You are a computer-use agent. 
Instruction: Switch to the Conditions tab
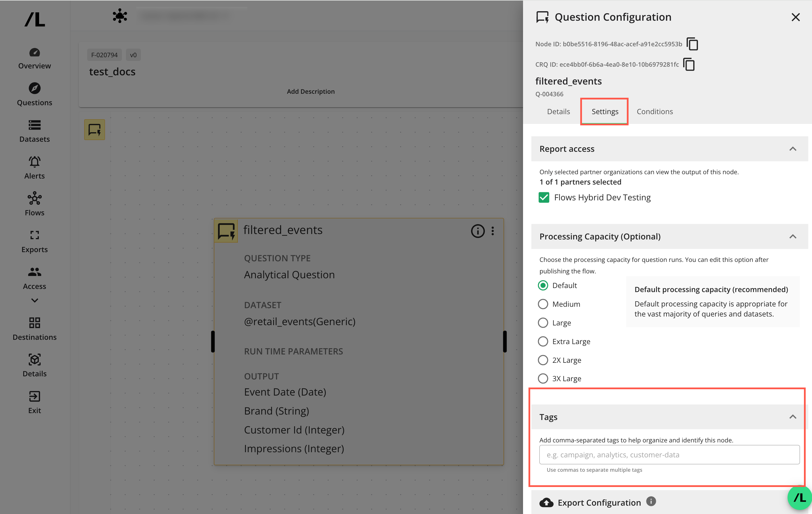pyautogui.click(x=654, y=112)
